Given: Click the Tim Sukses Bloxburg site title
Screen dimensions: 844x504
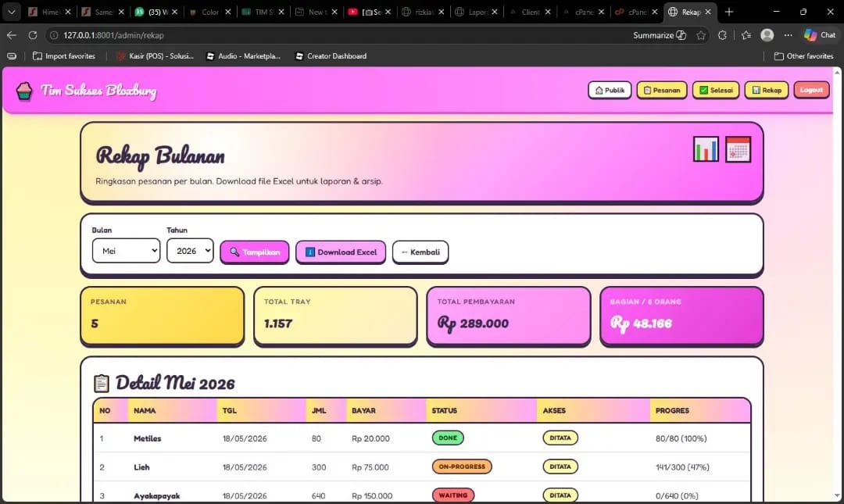Looking at the screenshot, I should click(99, 91).
